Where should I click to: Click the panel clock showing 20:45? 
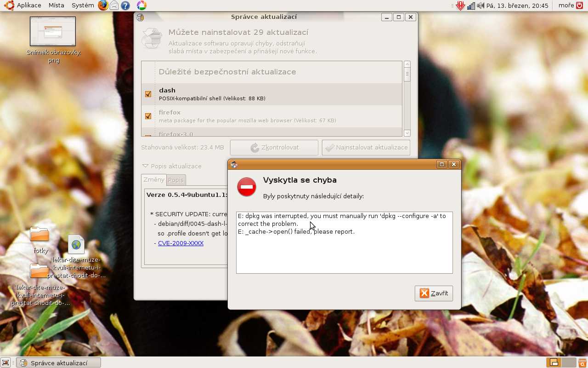[x=517, y=6]
